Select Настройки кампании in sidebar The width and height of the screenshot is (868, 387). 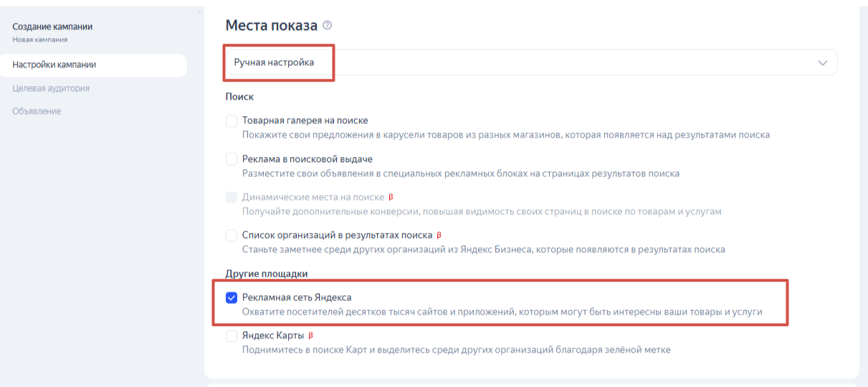(x=92, y=65)
